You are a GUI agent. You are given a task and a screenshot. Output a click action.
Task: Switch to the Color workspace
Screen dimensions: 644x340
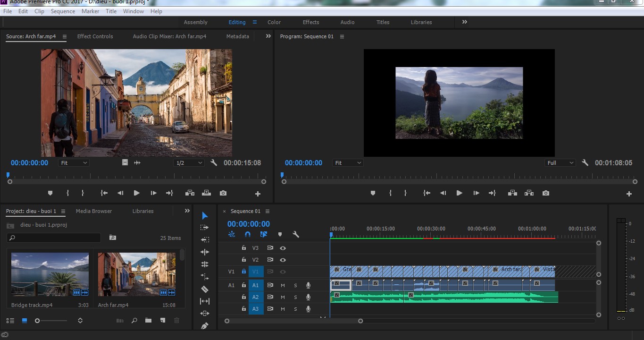pyautogui.click(x=274, y=22)
